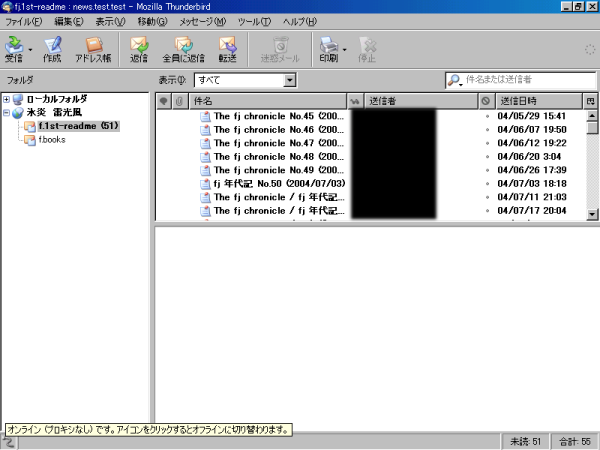
Task: Click the 合計: 55 status bar entry
Action: (574, 442)
